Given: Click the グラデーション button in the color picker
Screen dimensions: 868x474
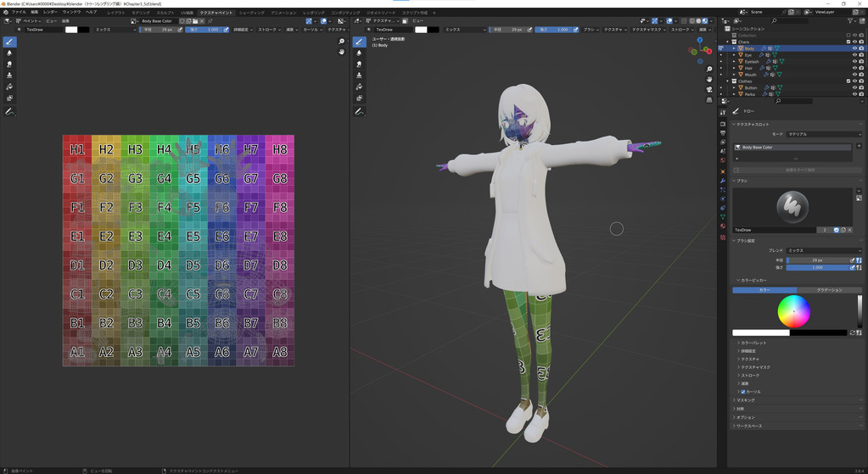Looking at the screenshot, I should point(828,290).
